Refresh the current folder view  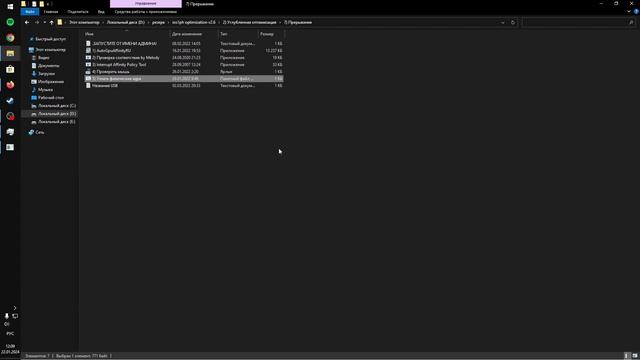tap(513, 22)
